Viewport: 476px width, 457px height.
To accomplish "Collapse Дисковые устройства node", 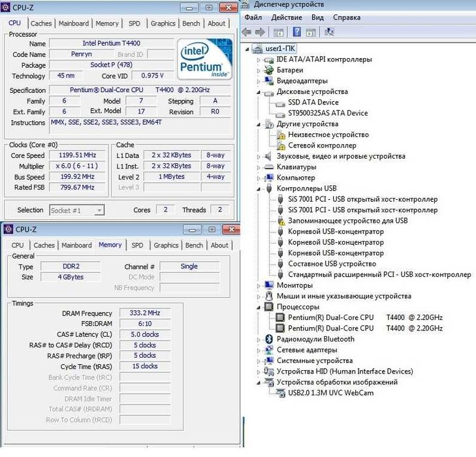I will point(259,92).
